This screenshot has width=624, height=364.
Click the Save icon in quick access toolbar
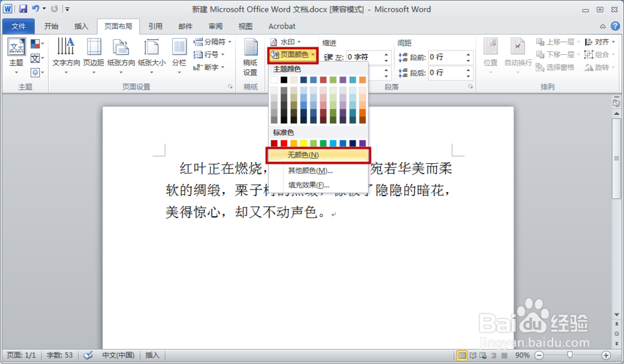22,9
